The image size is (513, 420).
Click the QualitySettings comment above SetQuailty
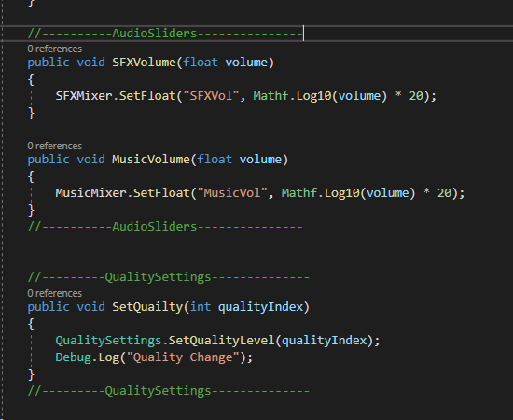click(x=169, y=277)
